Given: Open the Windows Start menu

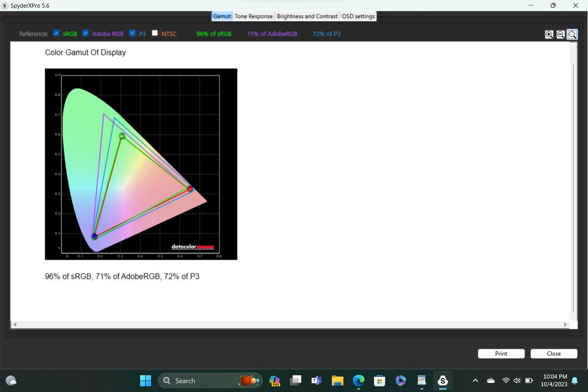Looking at the screenshot, I should click(x=146, y=381).
